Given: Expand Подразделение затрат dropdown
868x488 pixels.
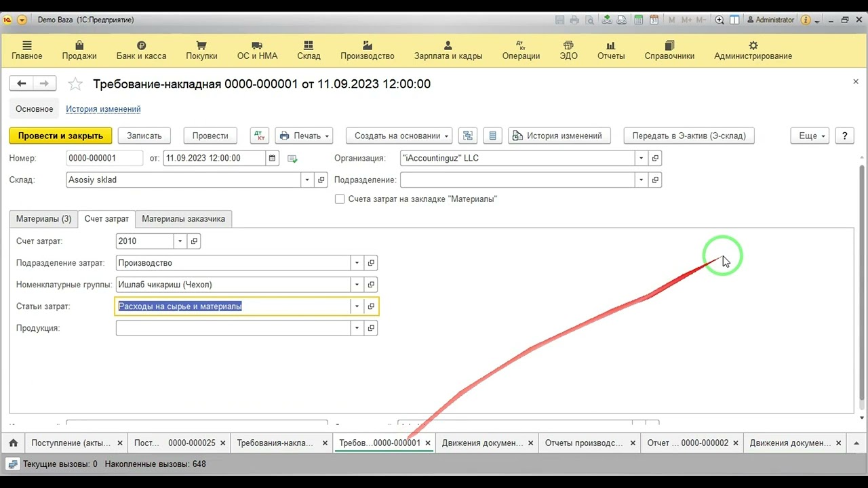Looking at the screenshot, I should pyautogui.click(x=357, y=262).
